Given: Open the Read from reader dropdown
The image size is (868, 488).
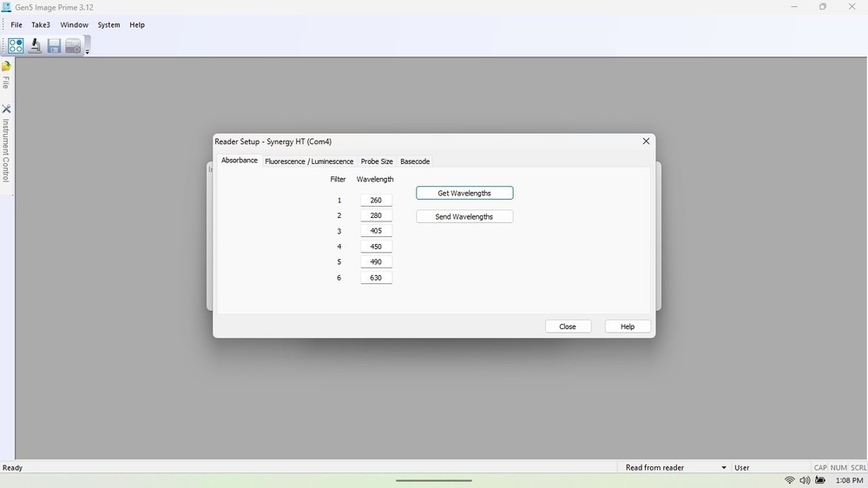Looking at the screenshot, I should point(724,467).
